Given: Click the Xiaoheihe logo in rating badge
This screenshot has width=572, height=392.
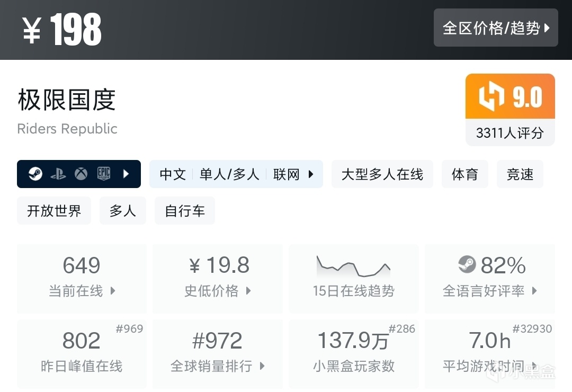Looking at the screenshot, I should coord(492,97).
